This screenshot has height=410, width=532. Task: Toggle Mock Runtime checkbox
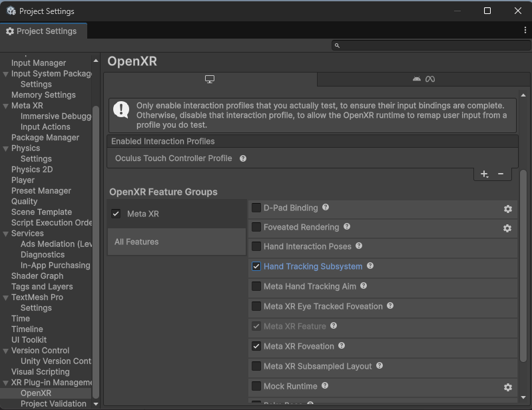coord(256,386)
